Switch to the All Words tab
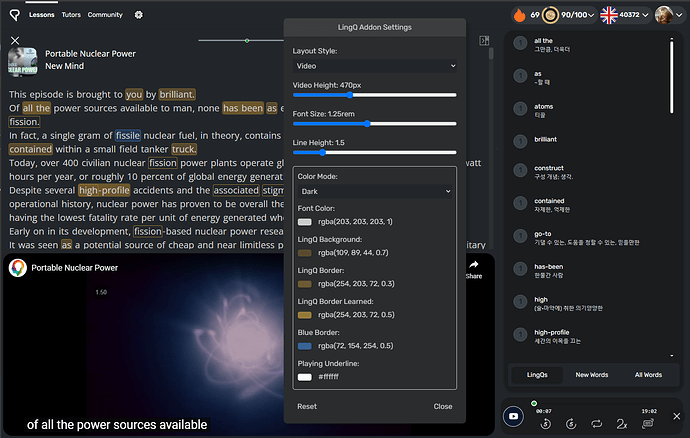Image resolution: width=690 pixels, height=438 pixels. tap(648, 375)
